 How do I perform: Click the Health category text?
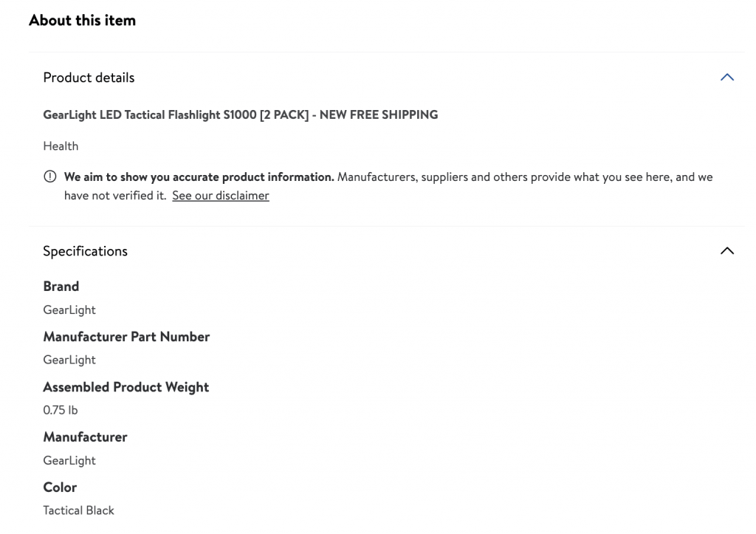[61, 146]
